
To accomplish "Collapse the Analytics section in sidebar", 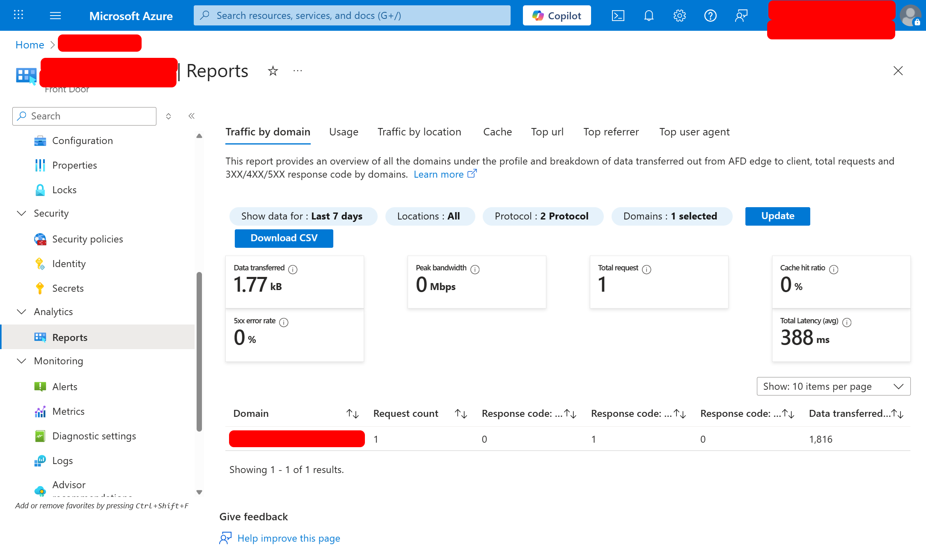I will [21, 311].
